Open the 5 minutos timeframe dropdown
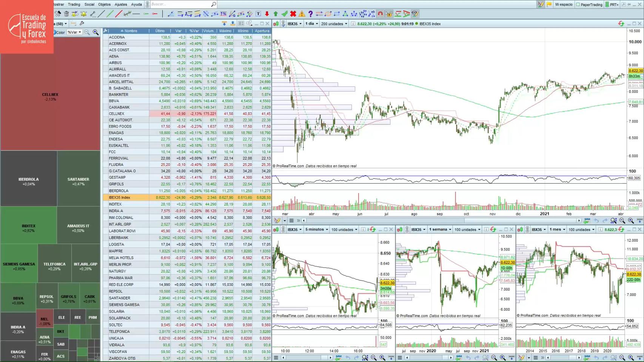The image size is (644, 362). coord(317,229)
